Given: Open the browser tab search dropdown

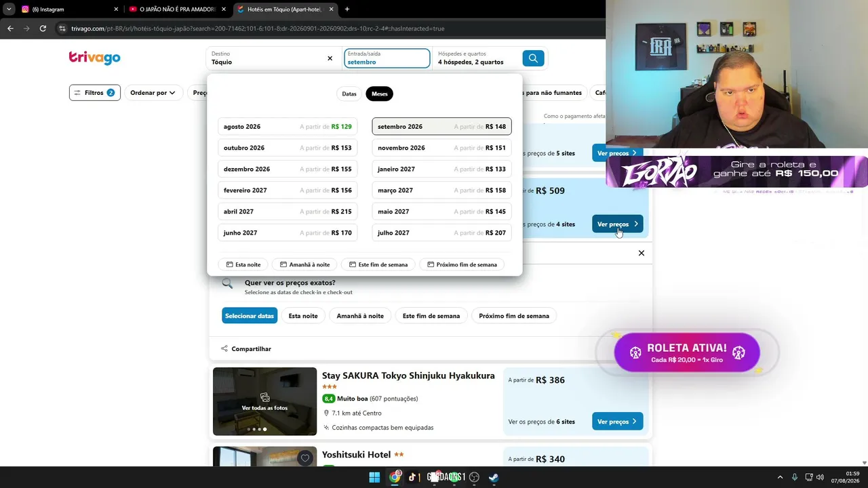Looking at the screenshot, I should (9, 9).
